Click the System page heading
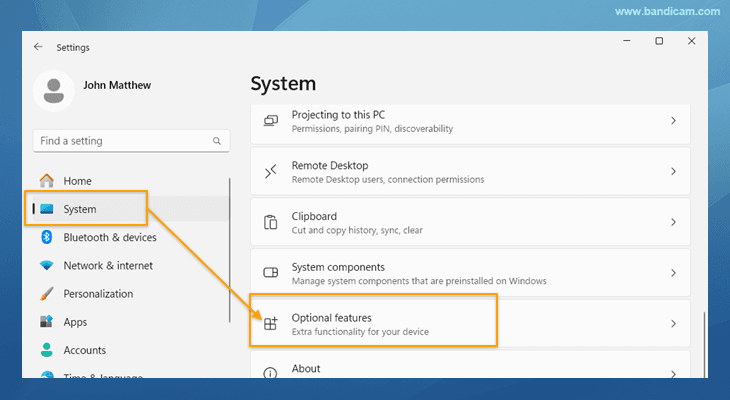Image resolution: width=730 pixels, height=400 pixels. point(283,84)
